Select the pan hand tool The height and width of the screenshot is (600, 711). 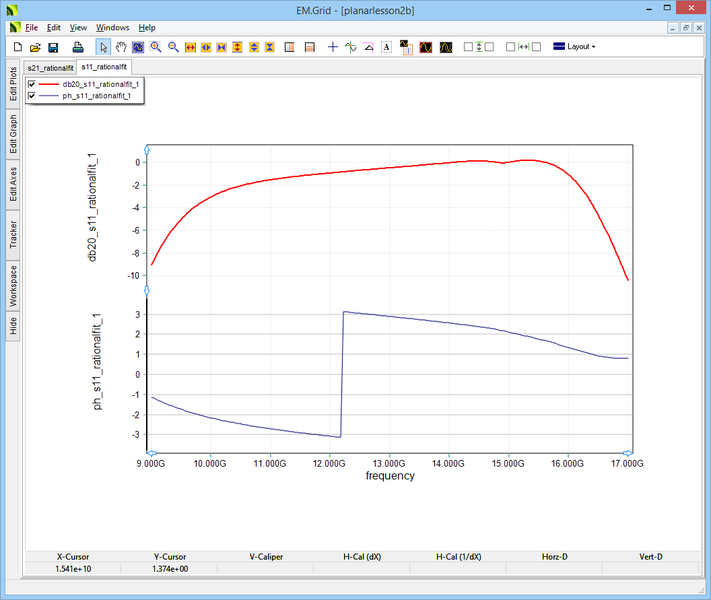(121, 47)
